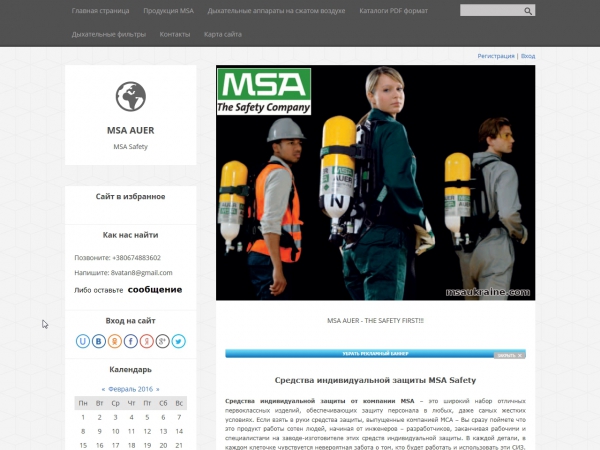Log in with Facebook icon
600x450 pixels.
[130, 341]
